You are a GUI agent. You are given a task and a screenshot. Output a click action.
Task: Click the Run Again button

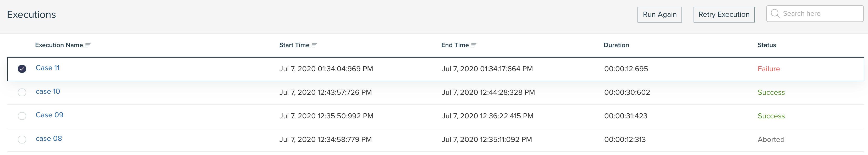(x=660, y=14)
